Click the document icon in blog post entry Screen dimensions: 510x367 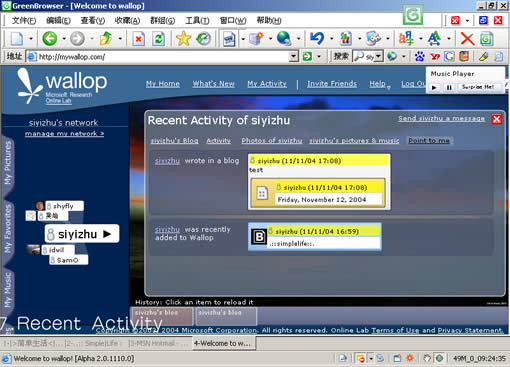262,193
